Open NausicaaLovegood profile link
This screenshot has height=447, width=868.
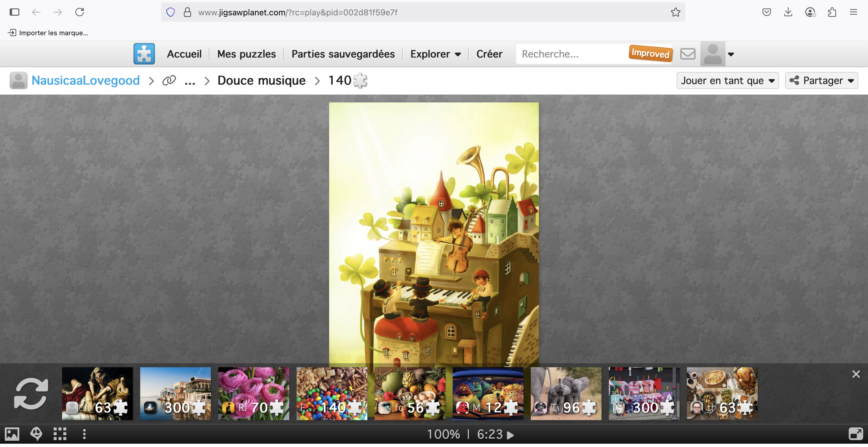[x=86, y=80]
